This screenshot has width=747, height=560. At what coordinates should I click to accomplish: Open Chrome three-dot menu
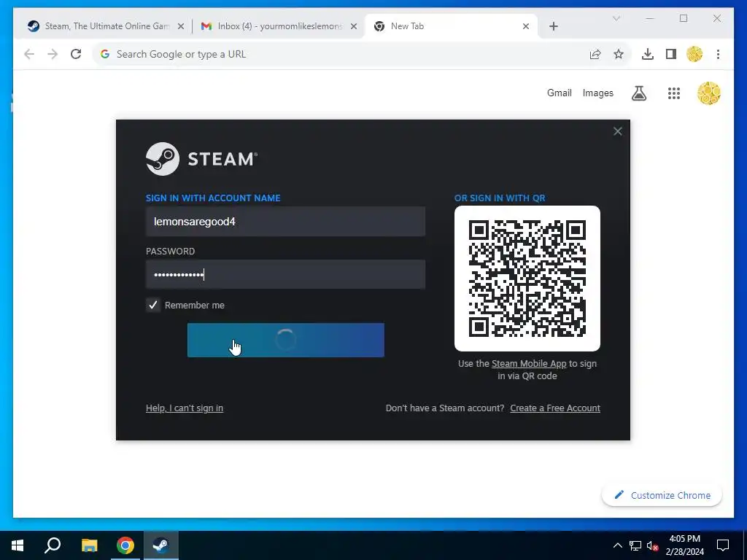(718, 54)
